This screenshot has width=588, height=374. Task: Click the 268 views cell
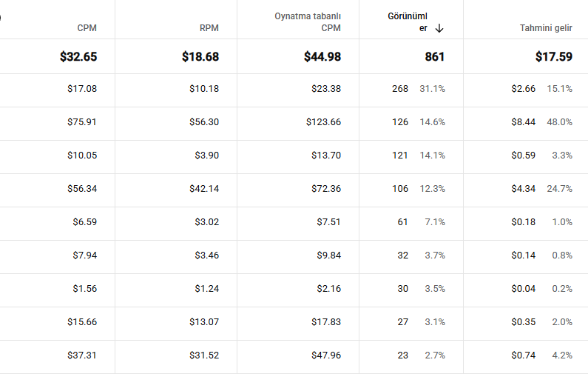[x=400, y=89]
